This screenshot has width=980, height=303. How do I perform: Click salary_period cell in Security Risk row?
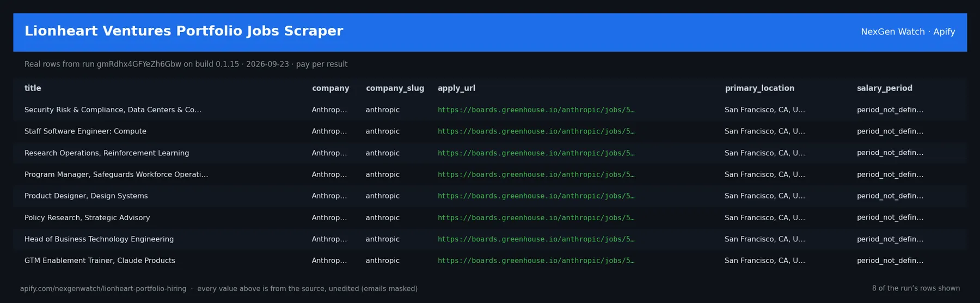point(890,110)
